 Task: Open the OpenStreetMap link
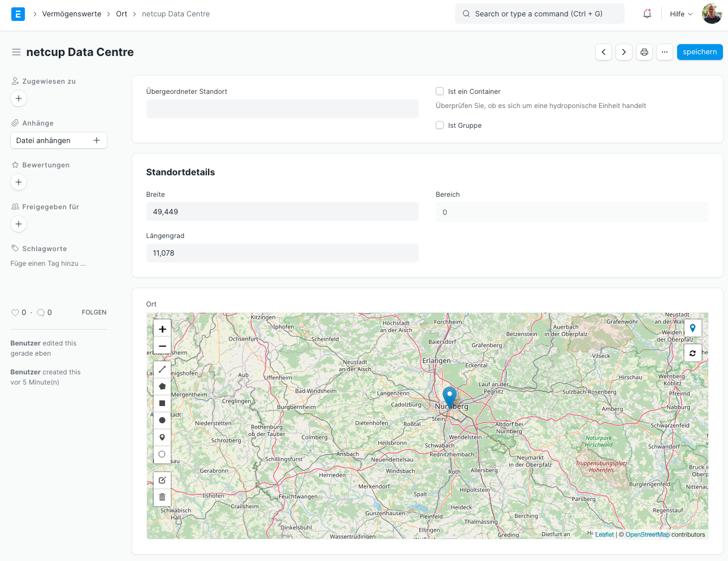(647, 534)
